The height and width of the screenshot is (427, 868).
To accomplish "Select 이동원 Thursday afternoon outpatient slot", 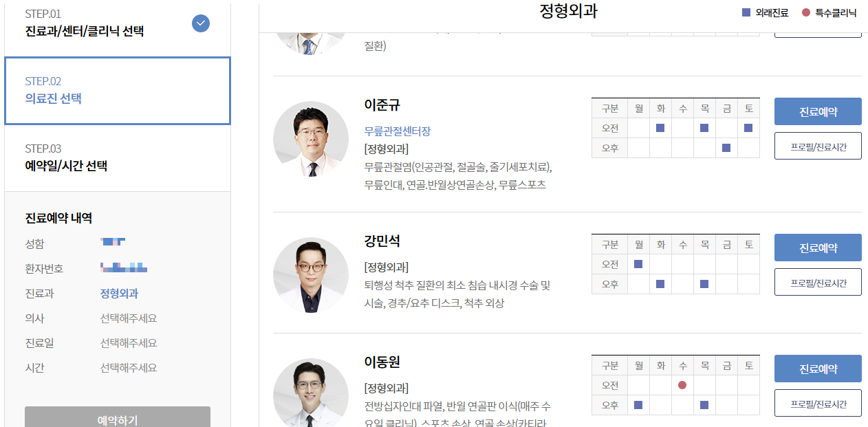I will 704,405.
